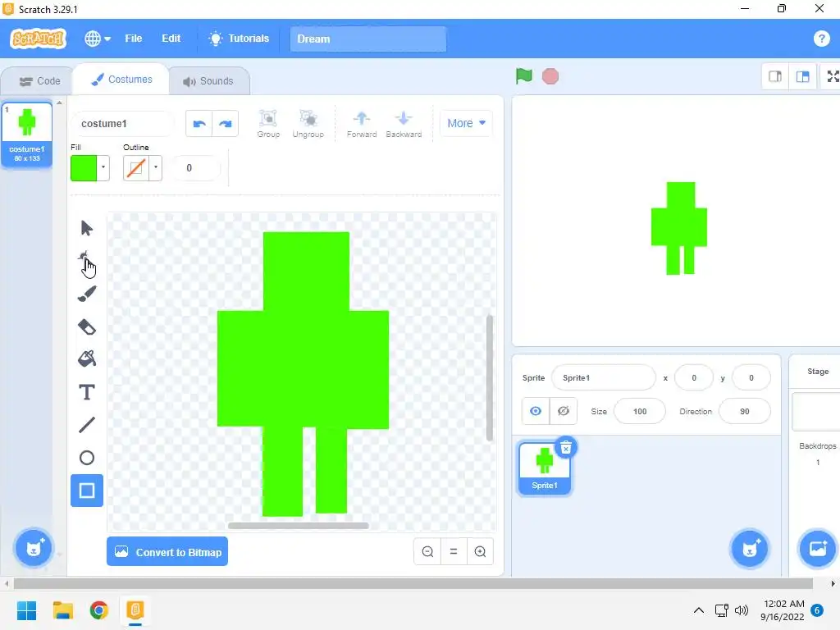Click the canvas horizontal scrollbar
The image size is (840, 630).
(x=299, y=526)
